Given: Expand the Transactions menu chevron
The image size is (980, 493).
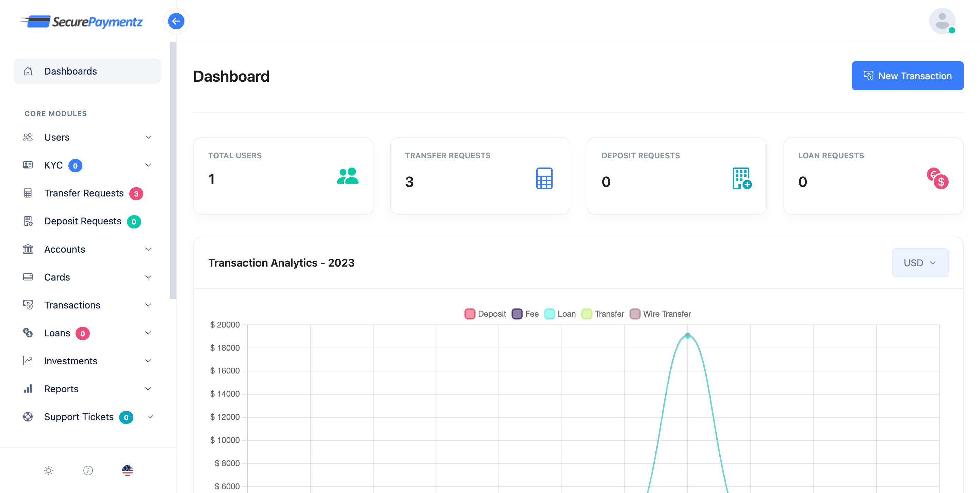Looking at the screenshot, I should pos(148,305).
